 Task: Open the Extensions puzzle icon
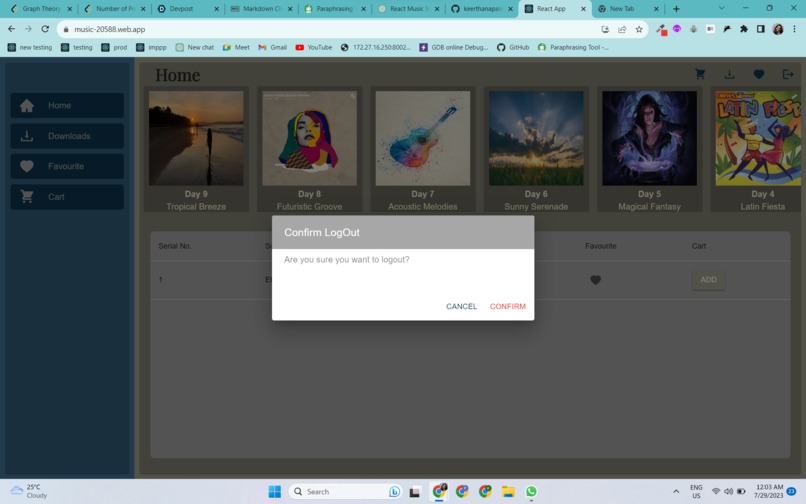(744, 29)
